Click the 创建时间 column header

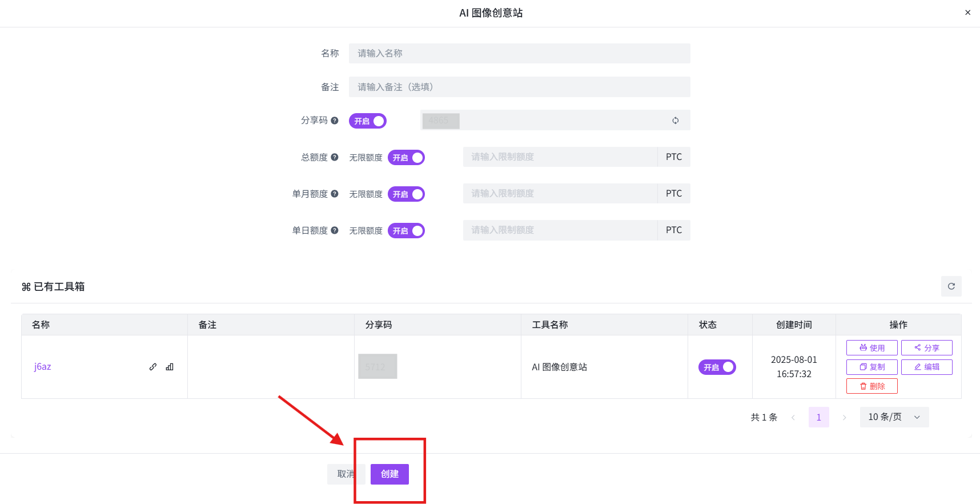[794, 325]
